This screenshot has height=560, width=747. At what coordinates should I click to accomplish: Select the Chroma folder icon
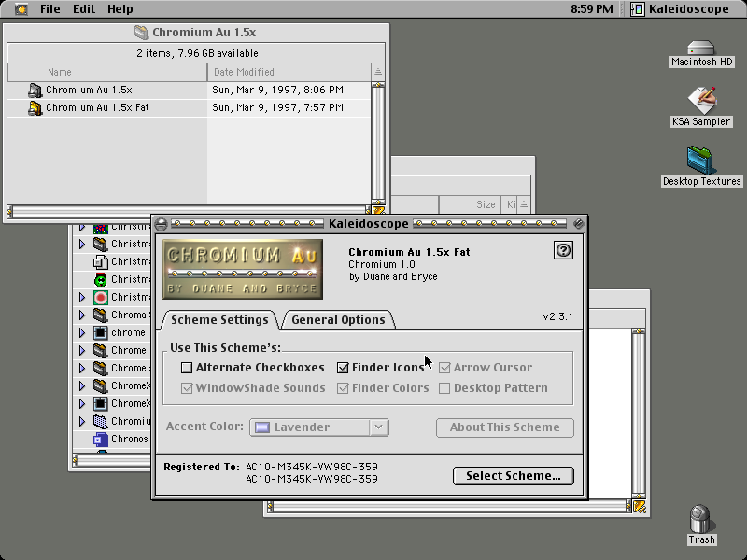click(100, 315)
